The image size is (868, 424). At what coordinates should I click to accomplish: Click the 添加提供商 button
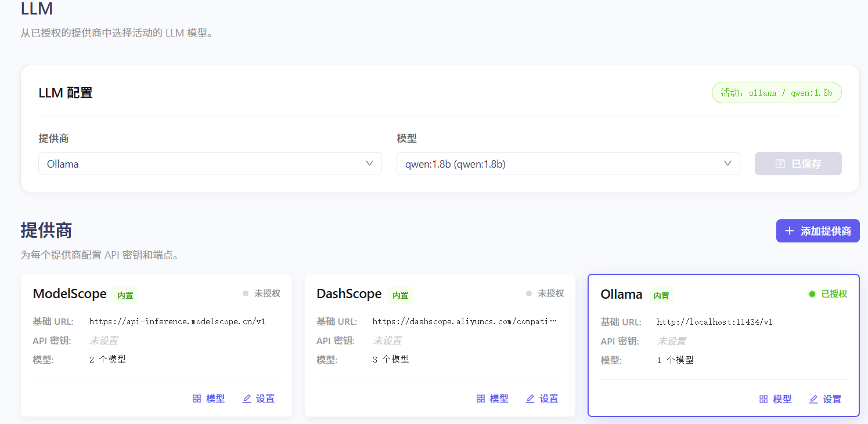(x=817, y=231)
